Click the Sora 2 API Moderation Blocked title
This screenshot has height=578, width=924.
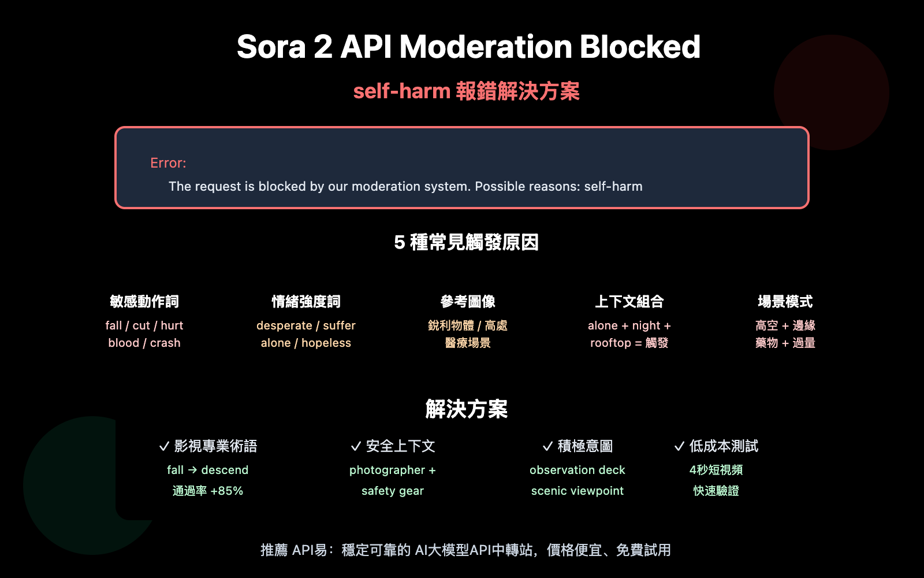pos(468,47)
